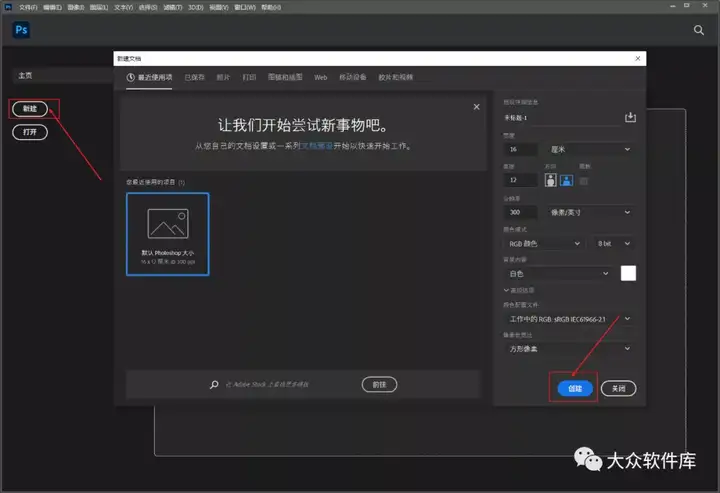Collapse the 高级选项 advanced options section

click(x=519, y=290)
